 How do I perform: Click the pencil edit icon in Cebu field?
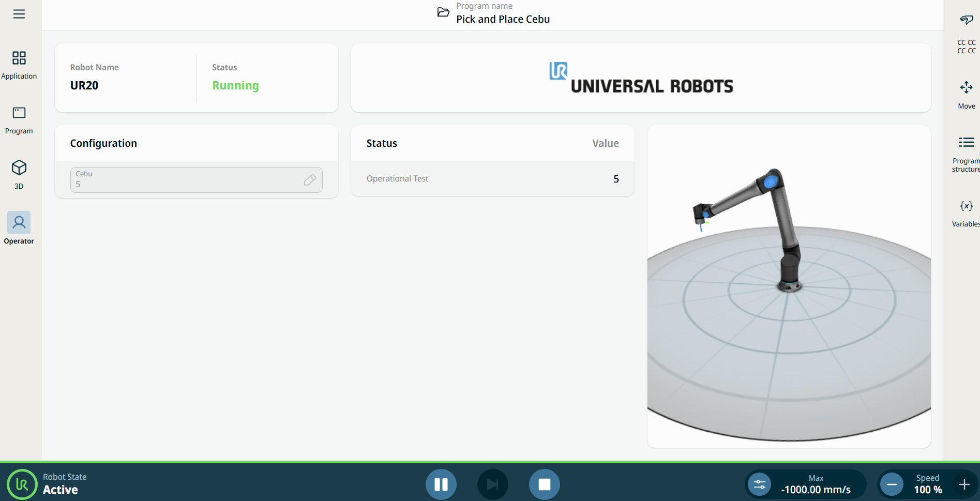coord(310,180)
